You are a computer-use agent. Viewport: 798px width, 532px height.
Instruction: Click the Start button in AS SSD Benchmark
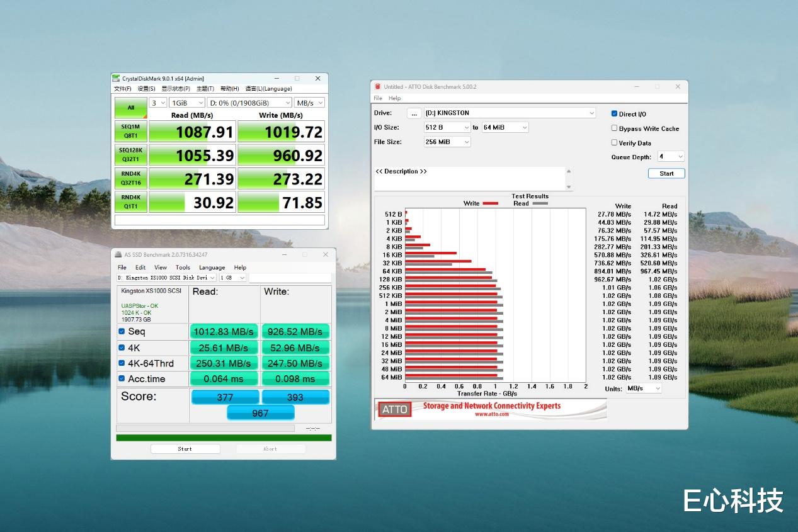click(185, 449)
